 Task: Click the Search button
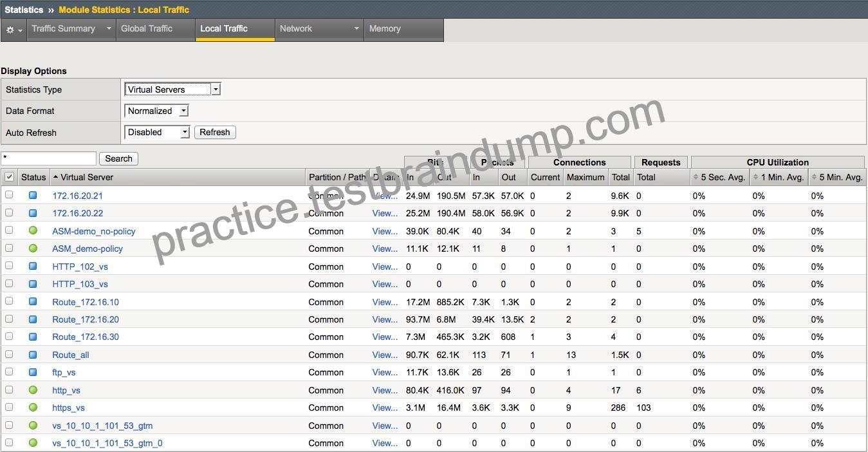point(118,158)
